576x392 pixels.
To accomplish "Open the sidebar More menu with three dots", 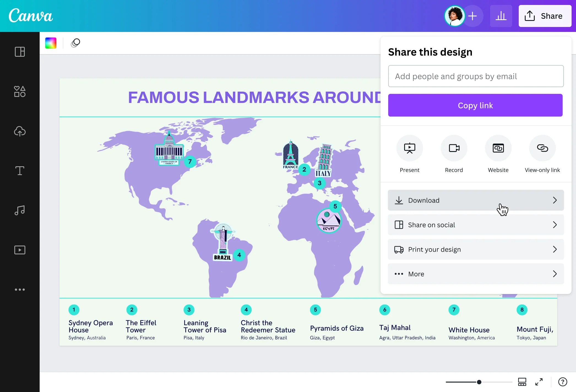I will (20, 289).
